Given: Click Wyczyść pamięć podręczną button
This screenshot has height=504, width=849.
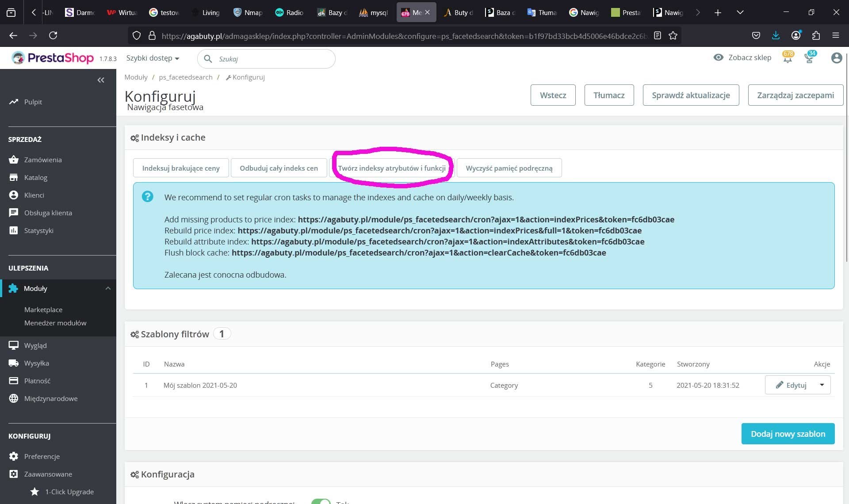Looking at the screenshot, I should [x=509, y=168].
